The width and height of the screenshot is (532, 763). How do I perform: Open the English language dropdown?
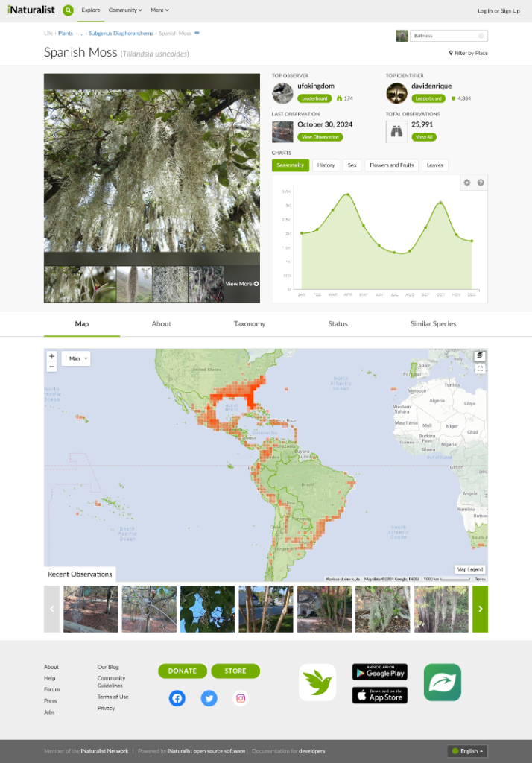467,751
